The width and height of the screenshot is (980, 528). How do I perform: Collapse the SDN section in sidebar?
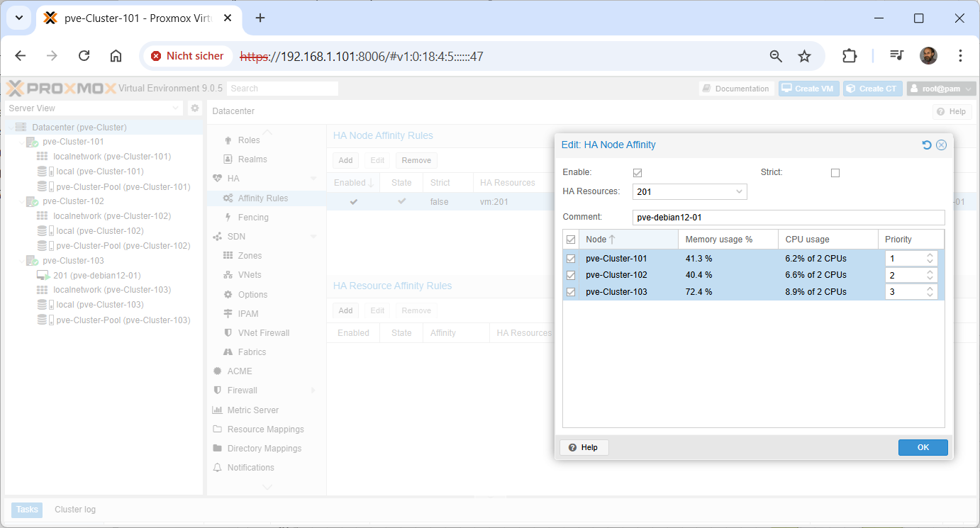point(313,237)
